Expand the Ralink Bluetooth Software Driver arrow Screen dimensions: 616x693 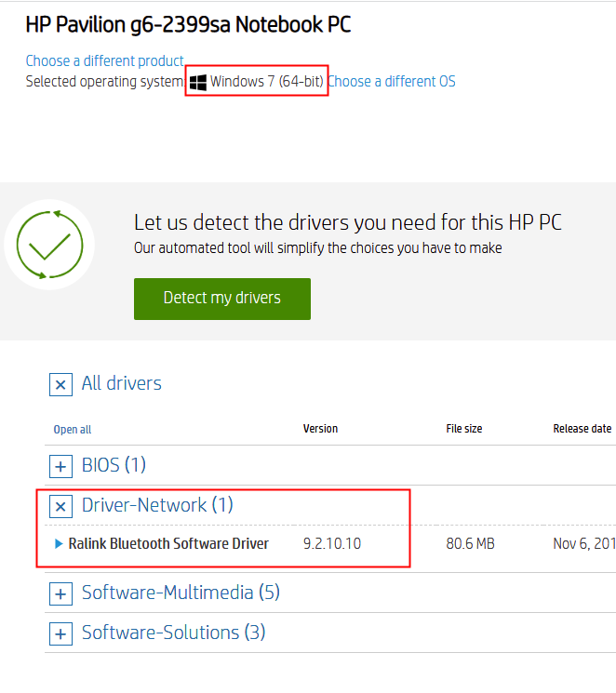tap(59, 543)
